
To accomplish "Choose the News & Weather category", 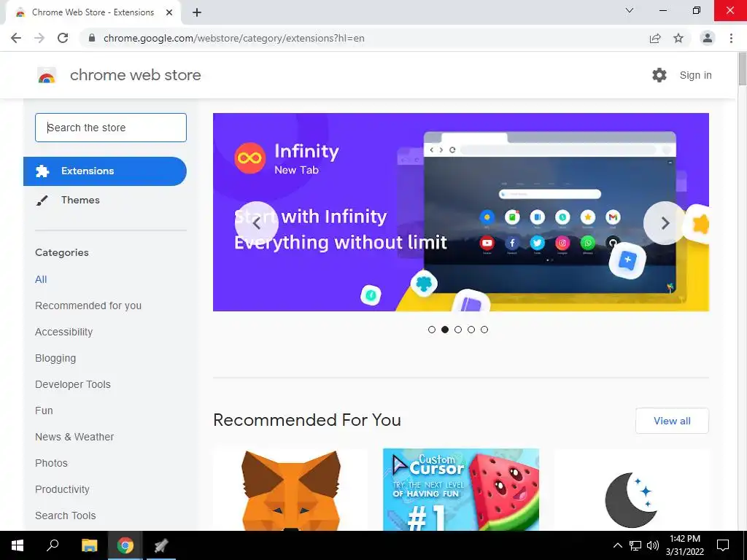I will 74,437.
